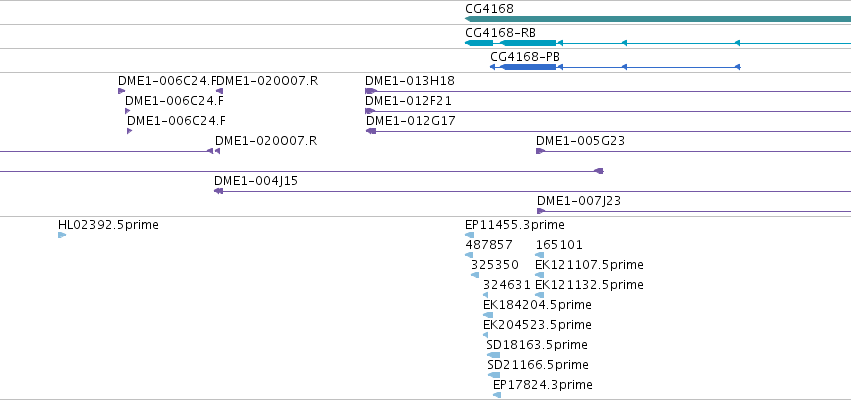Select the purple arrowhead under DME1-004J15

[219, 191]
